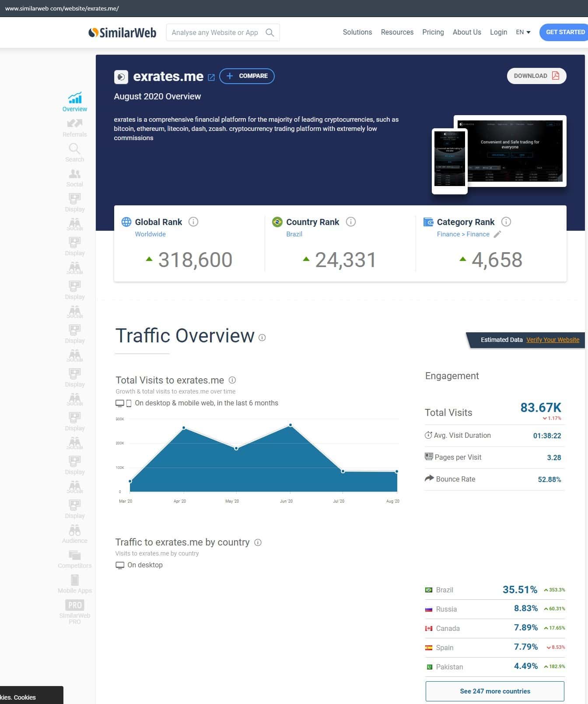
Task: Click the search magnifier icon
Action: tap(269, 32)
